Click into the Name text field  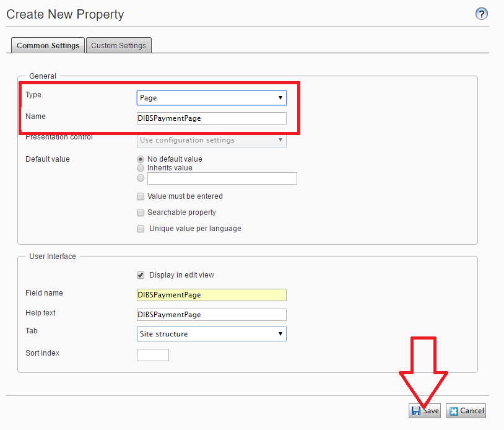pos(211,118)
